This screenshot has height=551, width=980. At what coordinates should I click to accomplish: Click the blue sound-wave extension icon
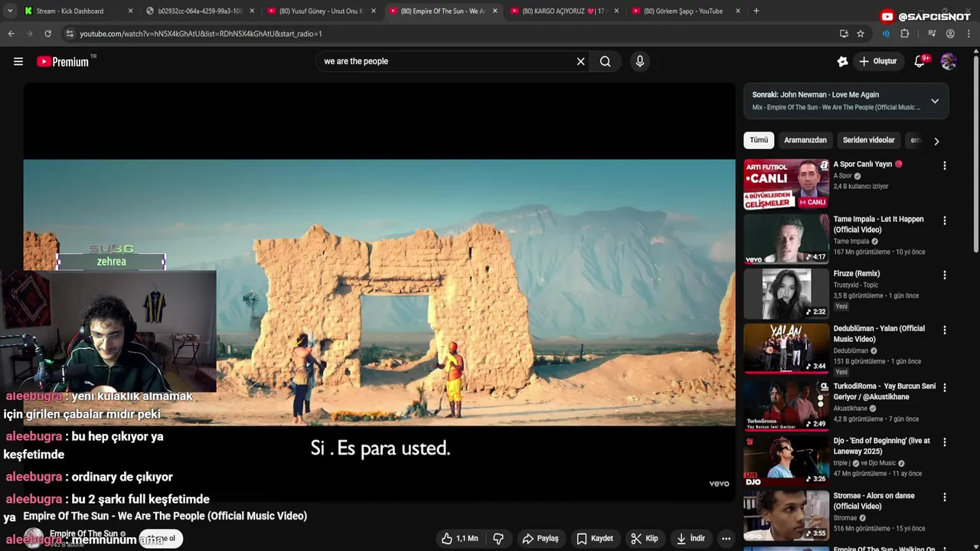[x=886, y=34]
